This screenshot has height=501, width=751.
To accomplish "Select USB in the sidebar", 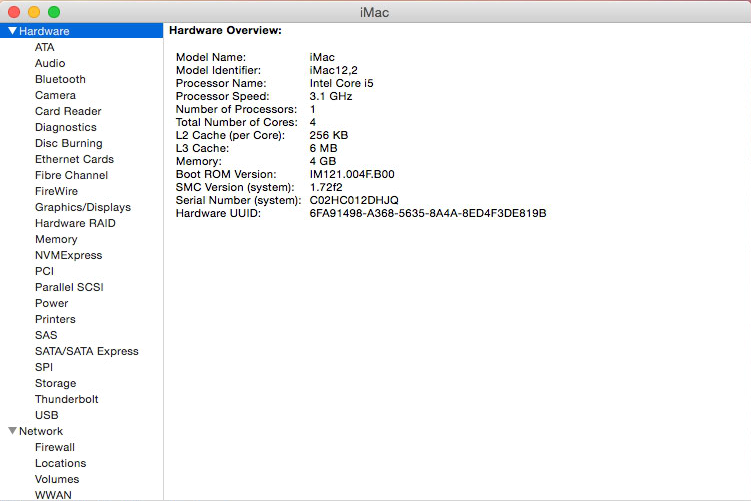I will pos(46,415).
